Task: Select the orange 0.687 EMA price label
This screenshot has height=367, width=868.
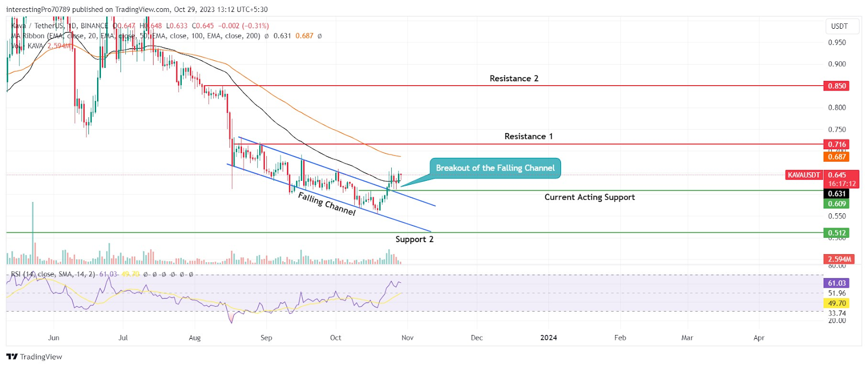Action: [x=837, y=157]
